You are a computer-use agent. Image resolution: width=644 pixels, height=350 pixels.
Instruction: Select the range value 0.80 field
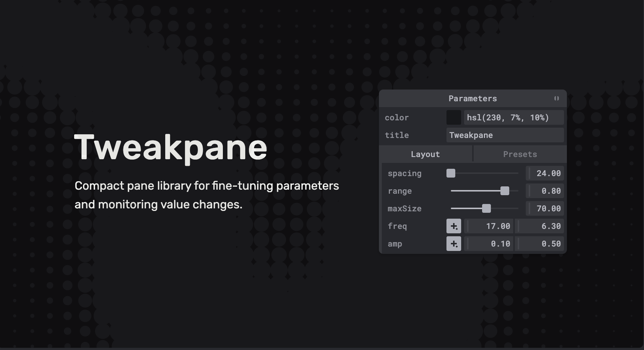[x=545, y=191]
